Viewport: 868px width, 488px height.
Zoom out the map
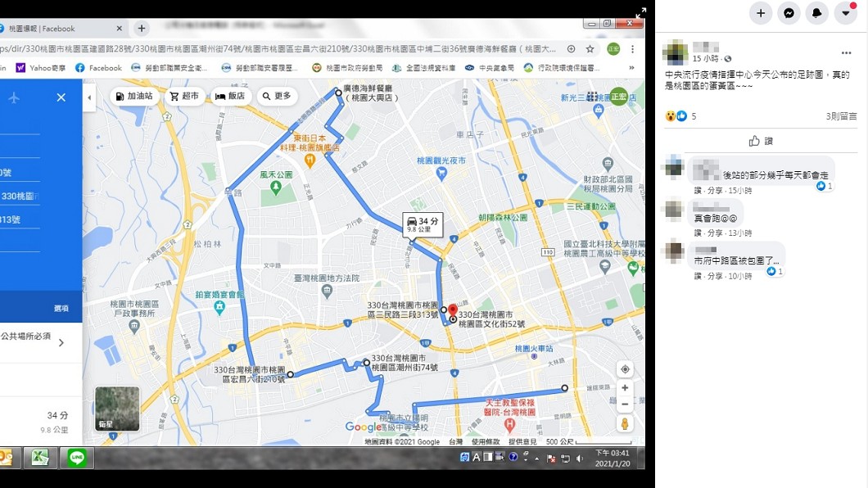[625, 404]
